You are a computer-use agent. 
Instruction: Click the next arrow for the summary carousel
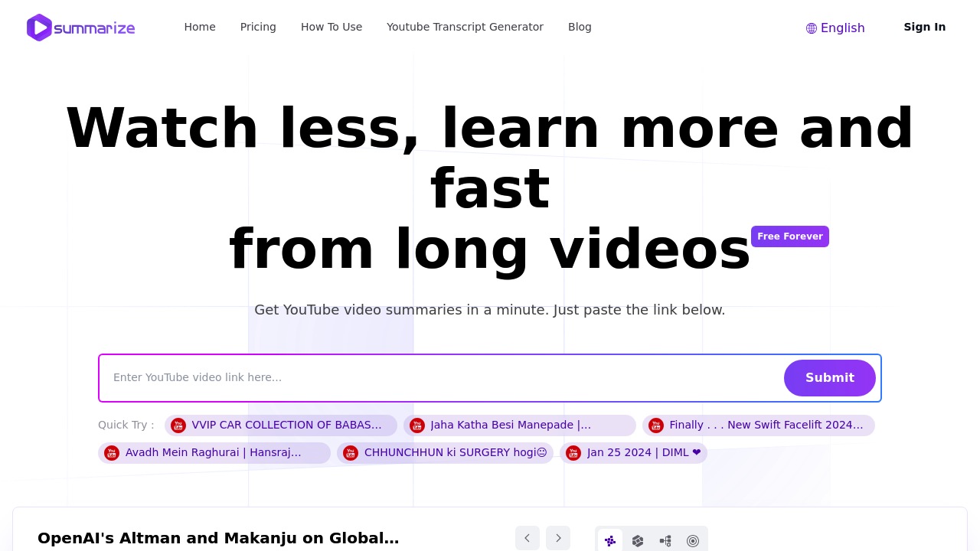pos(557,538)
